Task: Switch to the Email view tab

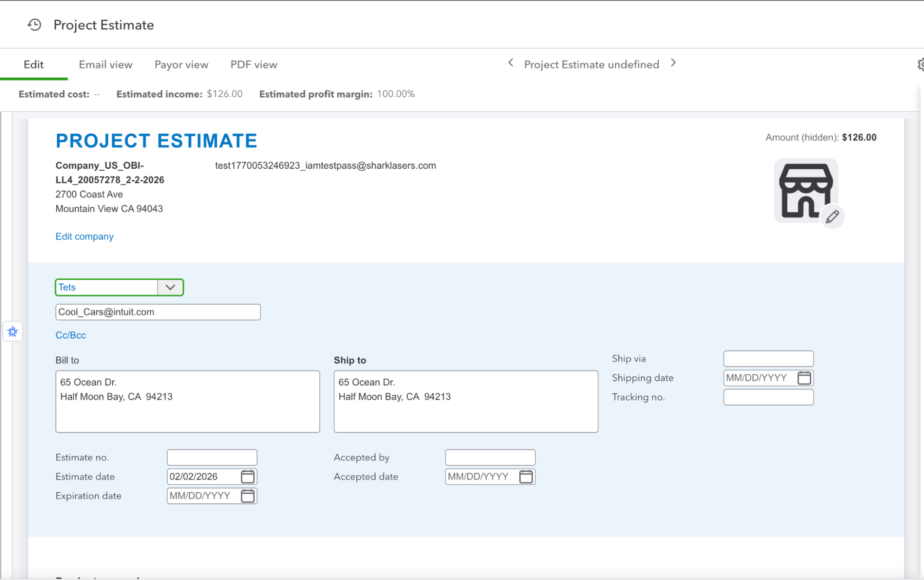Action: tap(105, 64)
